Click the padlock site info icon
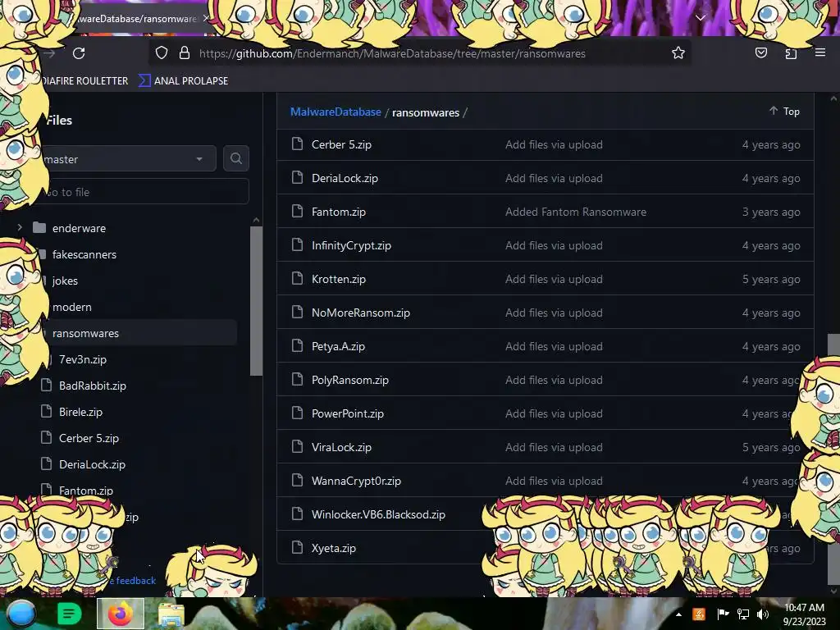Image resolution: width=840 pixels, height=630 pixels. [x=185, y=53]
